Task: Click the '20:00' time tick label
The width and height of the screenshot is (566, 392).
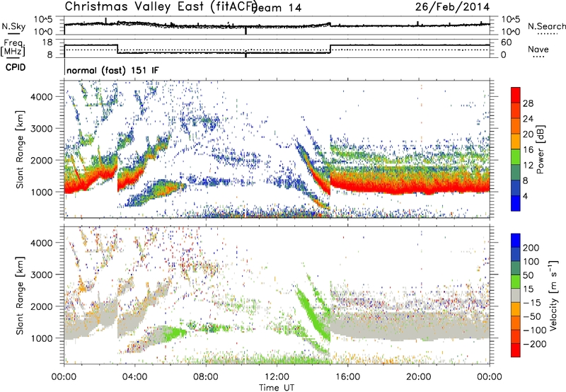Action: click(418, 377)
